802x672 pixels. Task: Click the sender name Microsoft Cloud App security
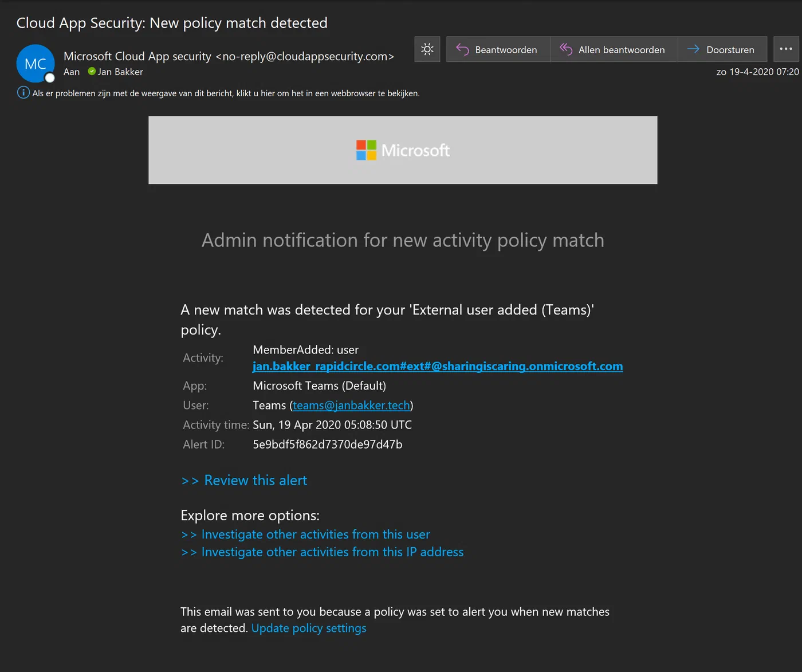[137, 56]
